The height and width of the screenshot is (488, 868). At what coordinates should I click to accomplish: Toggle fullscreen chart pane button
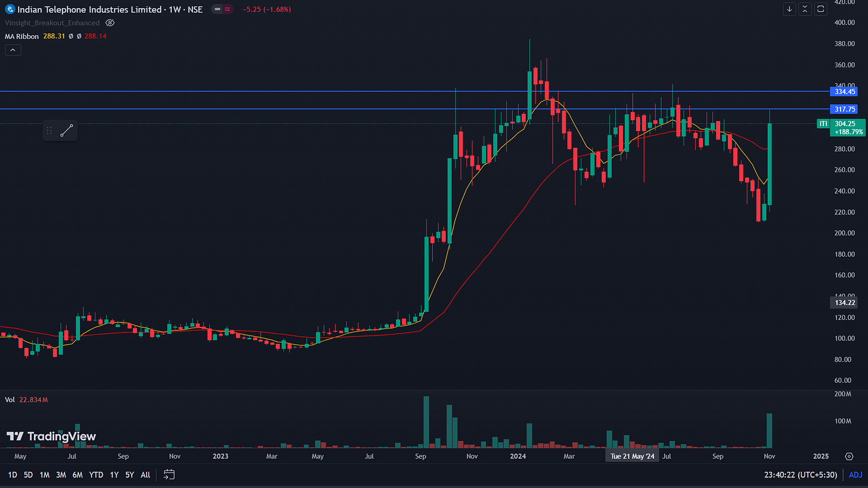click(x=821, y=9)
